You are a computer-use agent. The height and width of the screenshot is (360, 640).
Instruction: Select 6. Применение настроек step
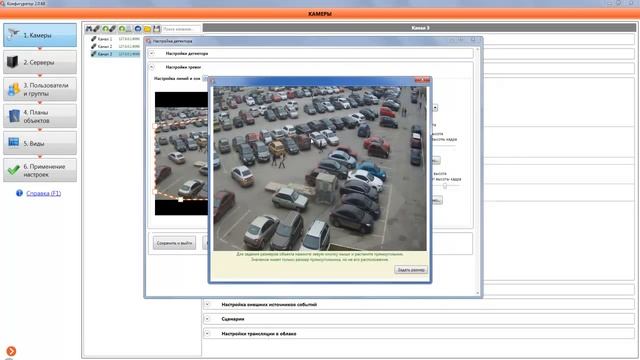tap(40, 170)
